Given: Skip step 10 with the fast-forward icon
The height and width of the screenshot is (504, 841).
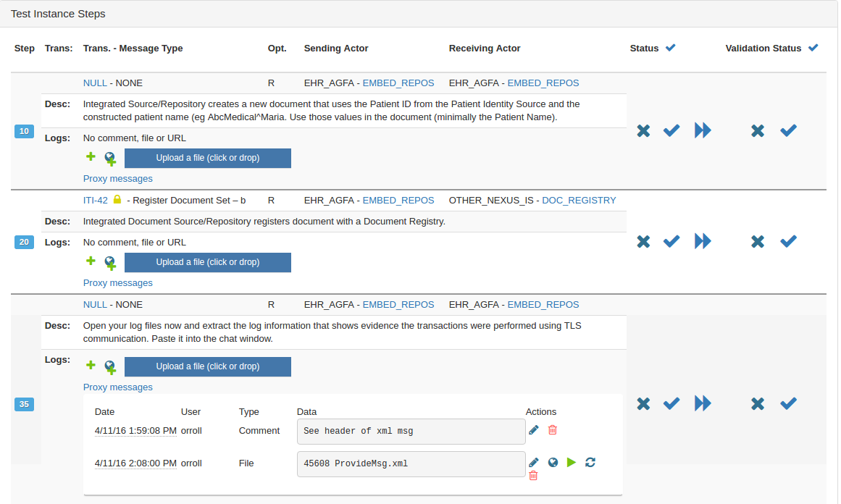Looking at the screenshot, I should pyautogui.click(x=703, y=130).
